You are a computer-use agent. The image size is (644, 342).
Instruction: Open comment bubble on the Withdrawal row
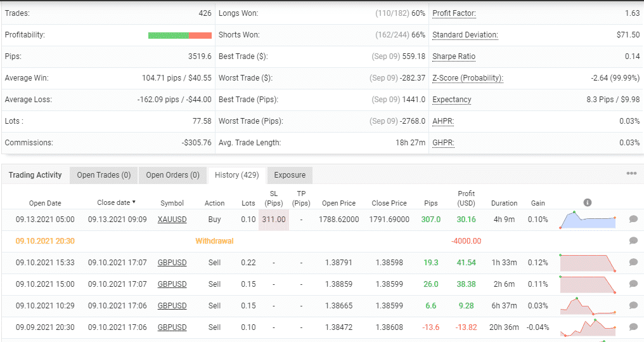[x=633, y=240]
